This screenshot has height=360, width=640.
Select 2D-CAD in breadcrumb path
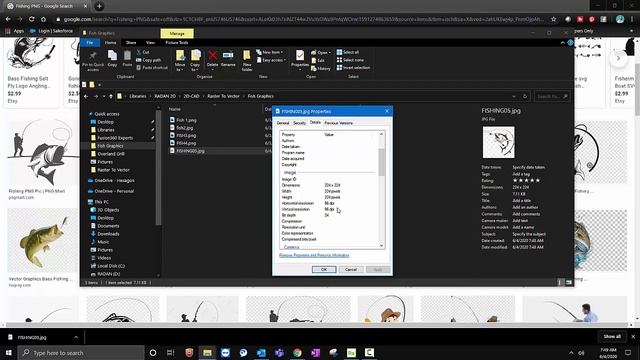(191, 96)
